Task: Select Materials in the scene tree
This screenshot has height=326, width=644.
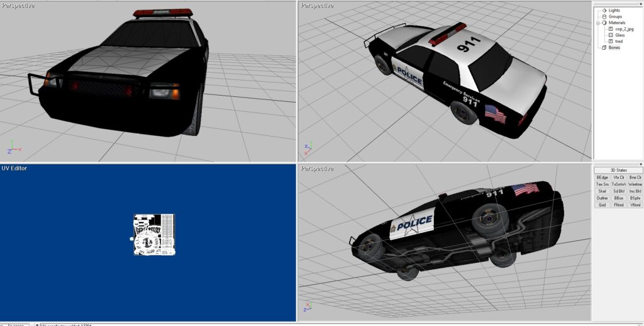Action: tap(617, 23)
